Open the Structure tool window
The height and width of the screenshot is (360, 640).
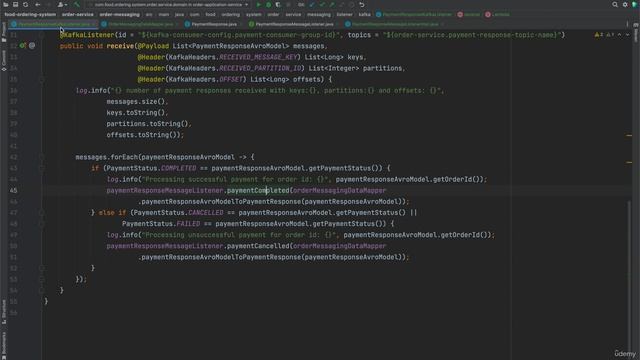pos(4,312)
